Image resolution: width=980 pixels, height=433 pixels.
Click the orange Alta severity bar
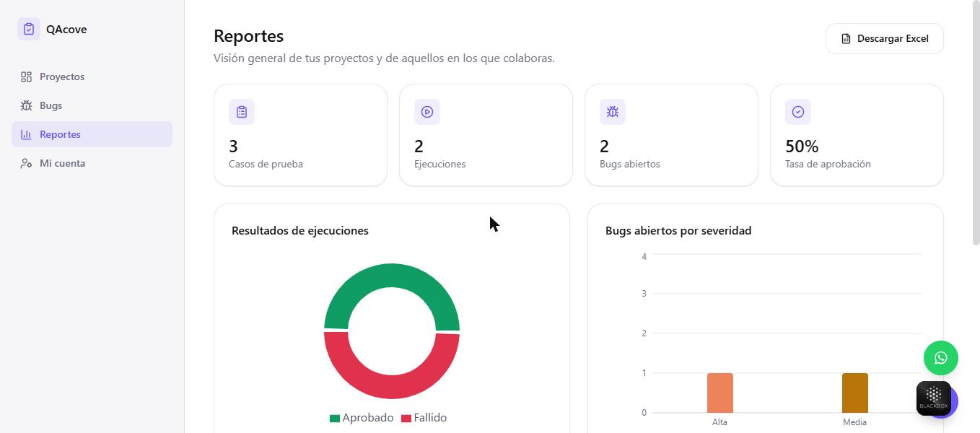(720, 393)
